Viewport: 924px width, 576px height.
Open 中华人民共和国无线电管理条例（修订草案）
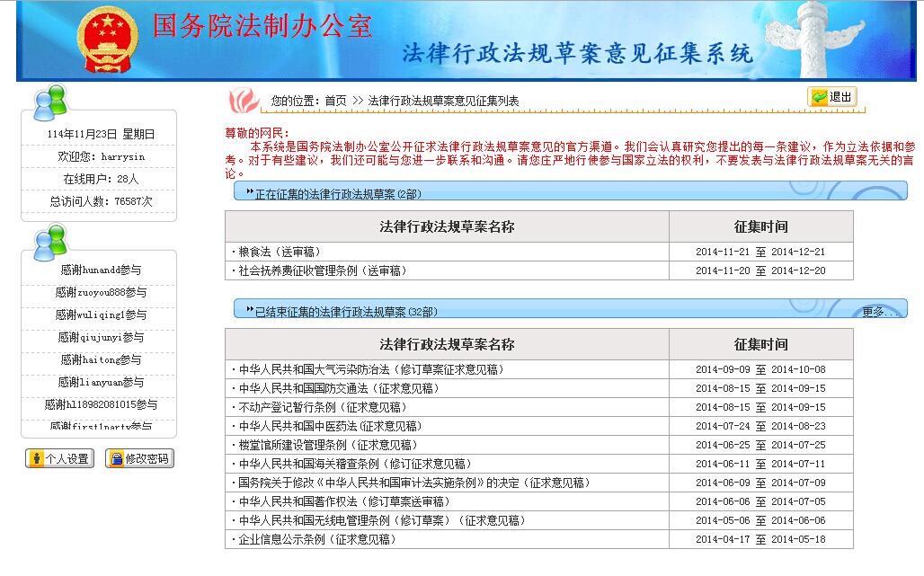click(381, 520)
